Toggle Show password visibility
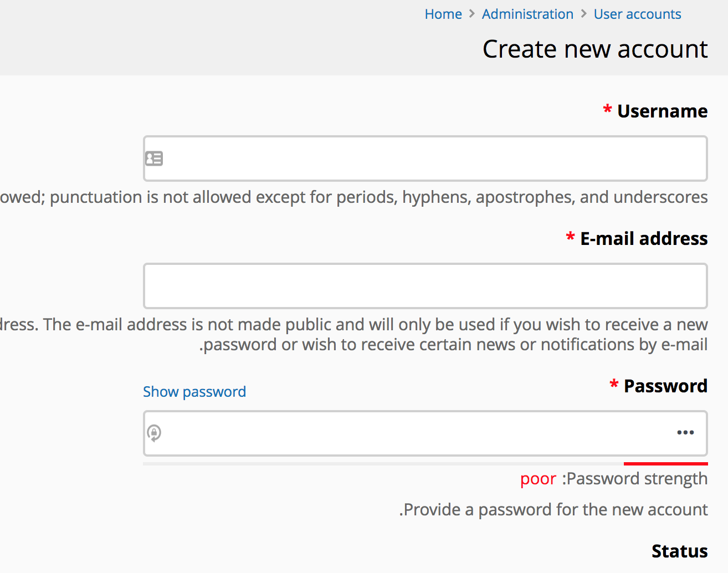Image resolution: width=728 pixels, height=573 pixels. tap(194, 392)
